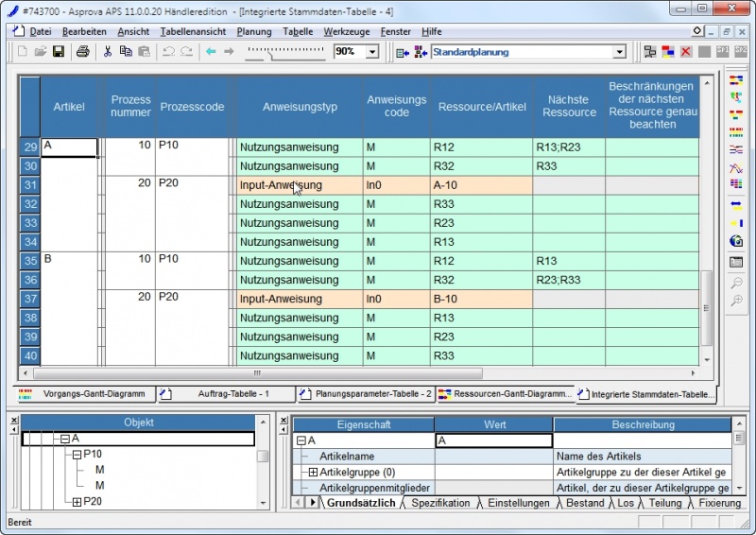Click the top Gantt chart icon in right sidebar
The width and height of the screenshot is (756, 535).
(736, 79)
